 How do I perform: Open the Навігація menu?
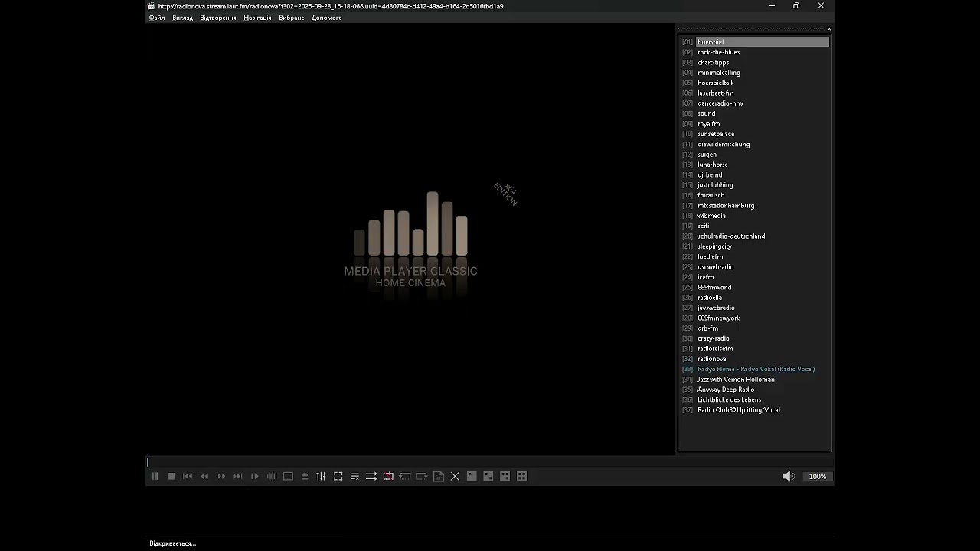(x=257, y=18)
